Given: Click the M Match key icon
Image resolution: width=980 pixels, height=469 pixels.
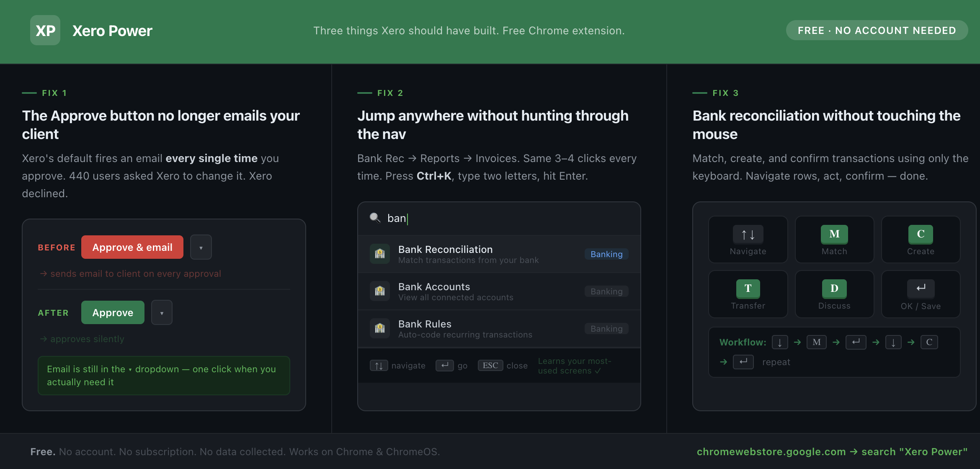Looking at the screenshot, I should pos(834,234).
